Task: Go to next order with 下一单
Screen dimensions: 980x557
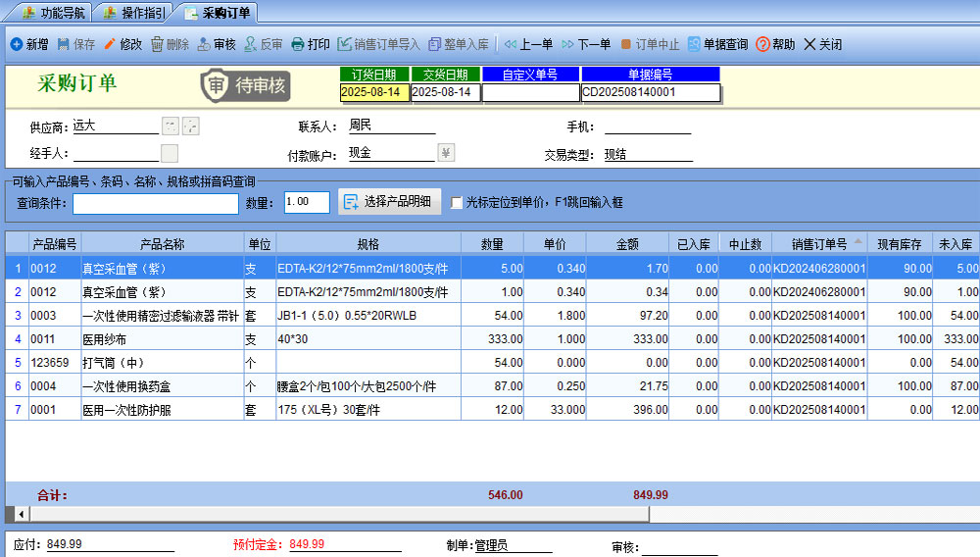Action: [x=586, y=44]
